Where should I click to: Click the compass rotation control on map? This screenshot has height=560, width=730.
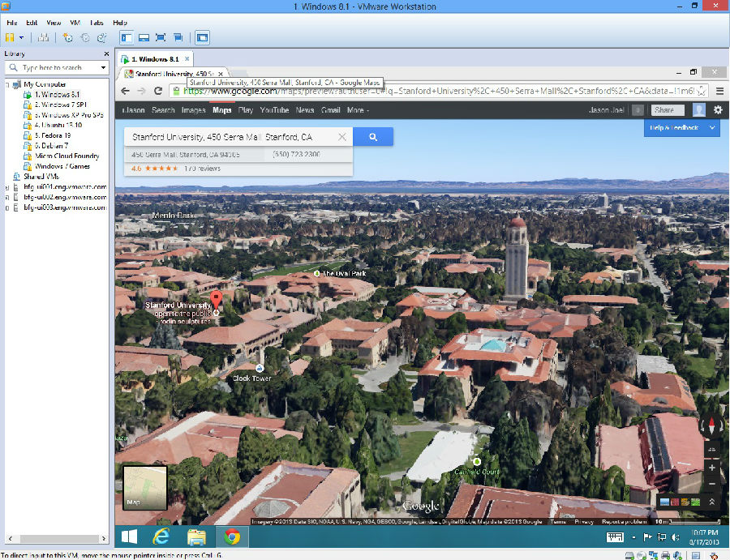(x=711, y=426)
